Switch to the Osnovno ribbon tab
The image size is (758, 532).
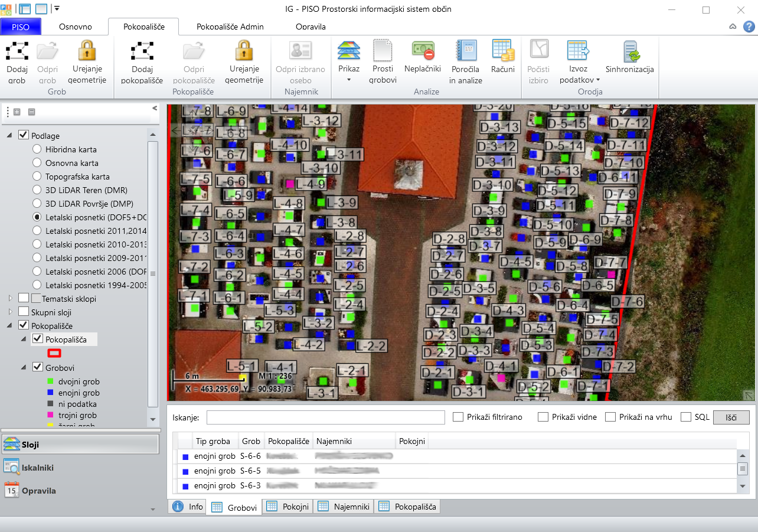point(75,27)
